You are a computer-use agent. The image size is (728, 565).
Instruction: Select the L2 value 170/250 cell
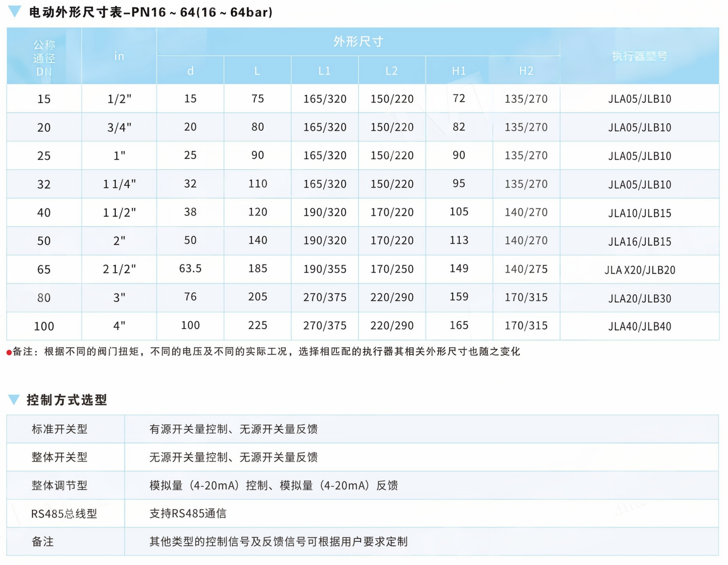(392, 269)
